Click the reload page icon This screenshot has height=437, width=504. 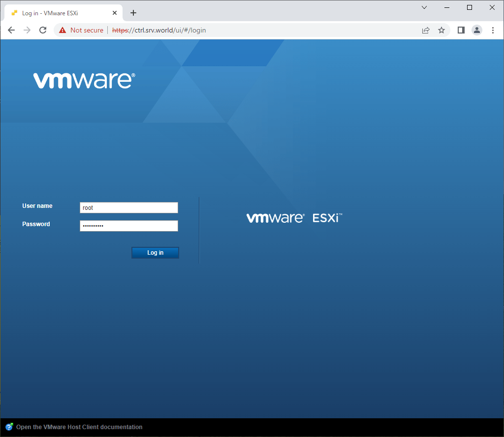43,30
